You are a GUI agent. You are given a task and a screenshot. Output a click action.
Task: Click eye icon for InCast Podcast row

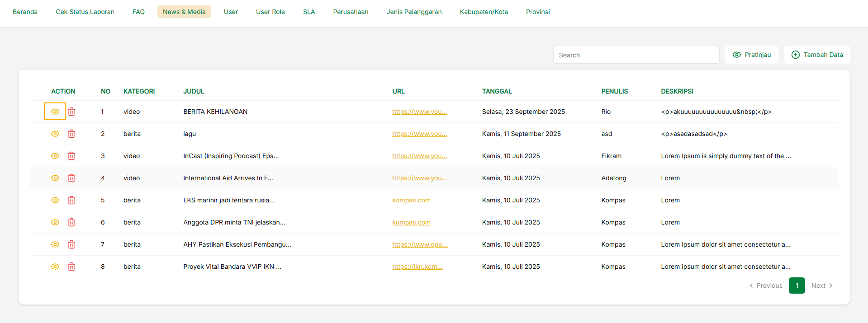(55, 156)
